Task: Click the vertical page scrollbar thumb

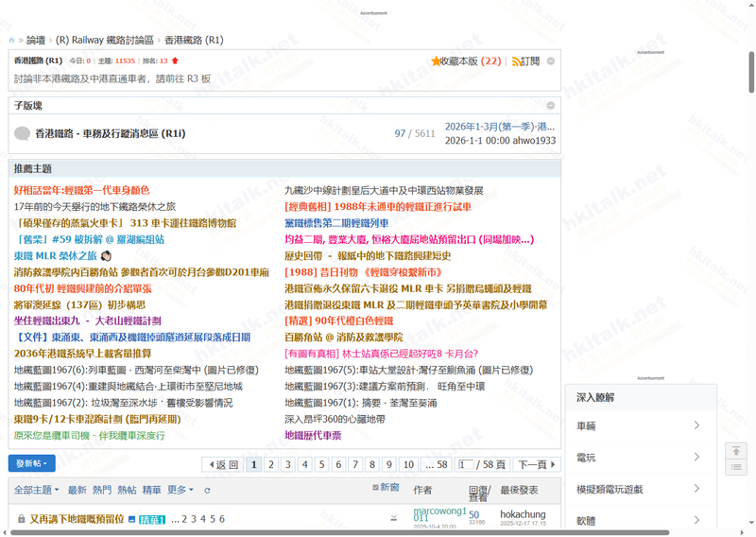Action: click(x=751, y=72)
